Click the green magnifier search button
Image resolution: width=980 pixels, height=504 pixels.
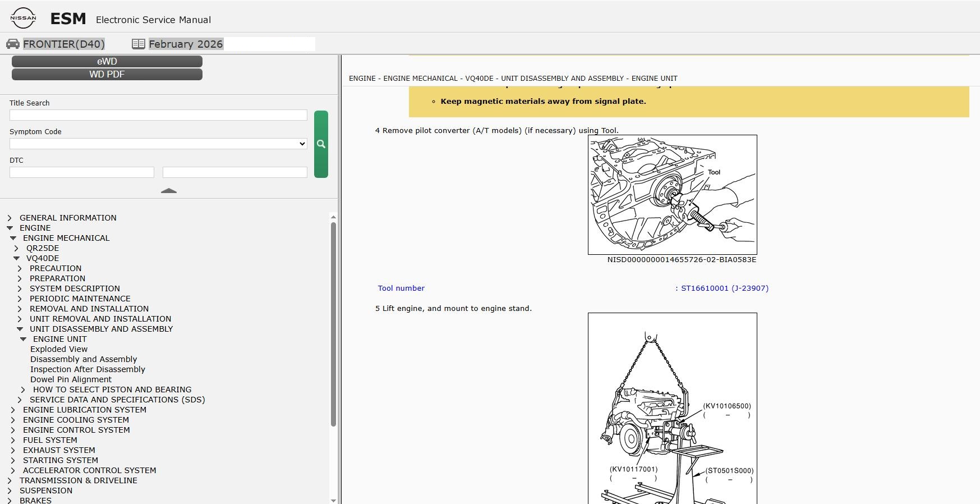pyautogui.click(x=321, y=144)
